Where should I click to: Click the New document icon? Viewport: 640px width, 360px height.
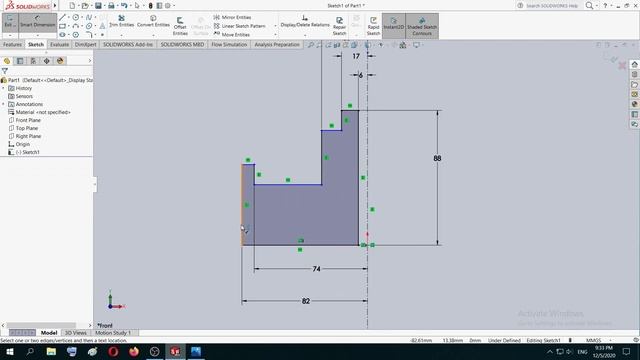(x=72, y=6)
